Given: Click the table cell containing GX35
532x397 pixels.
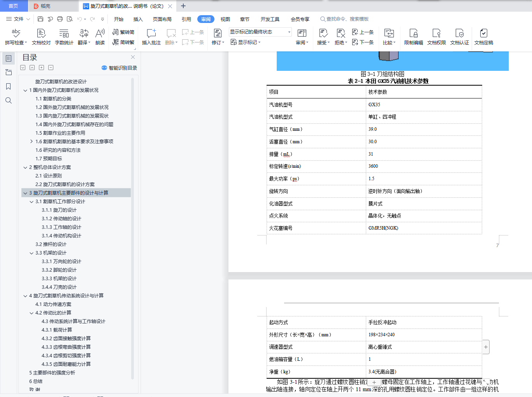Looking at the screenshot, I should point(424,105).
